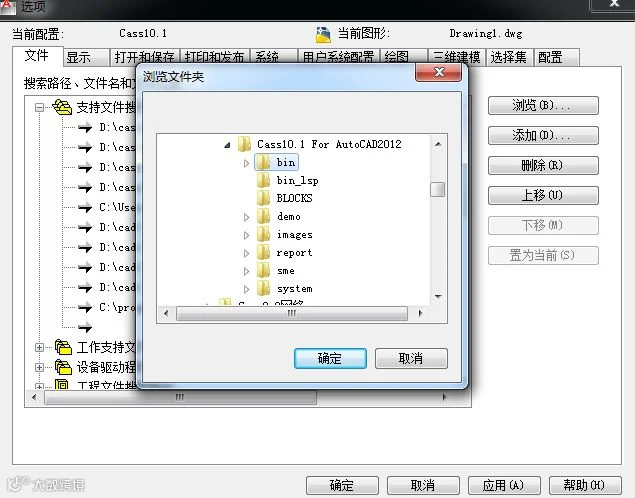Click the Options path list scroll-left arrow
Viewport: 635px width, 498px height.
[x=34, y=397]
